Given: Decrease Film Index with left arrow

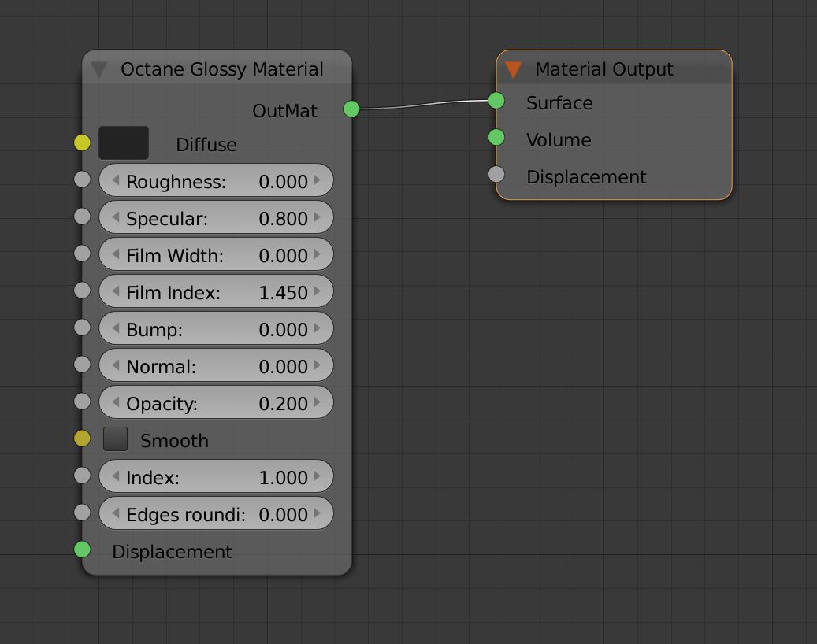Looking at the screenshot, I should point(116,291).
